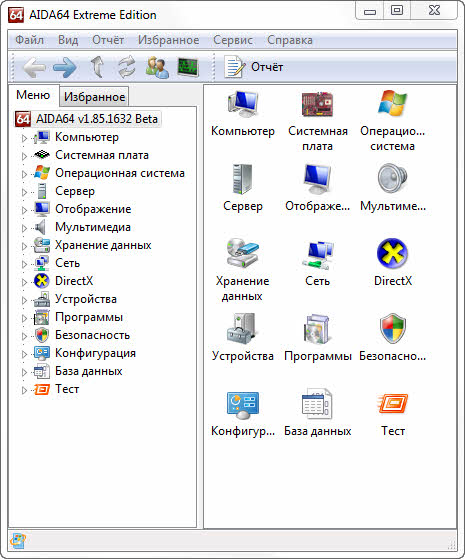Select Программы in the tree

89,317
